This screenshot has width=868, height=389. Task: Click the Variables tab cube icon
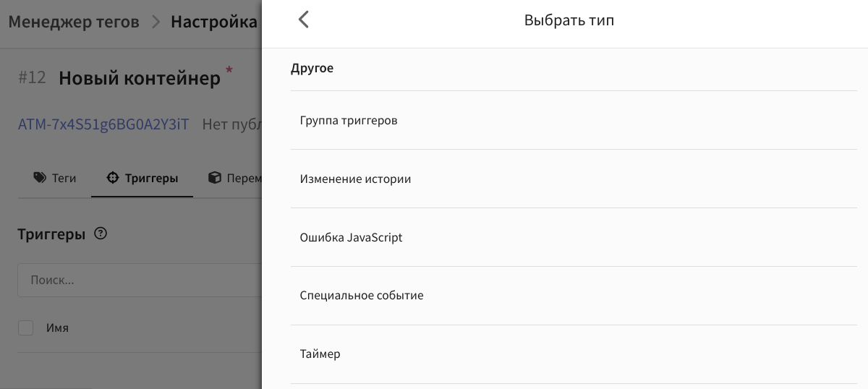[x=214, y=177]
